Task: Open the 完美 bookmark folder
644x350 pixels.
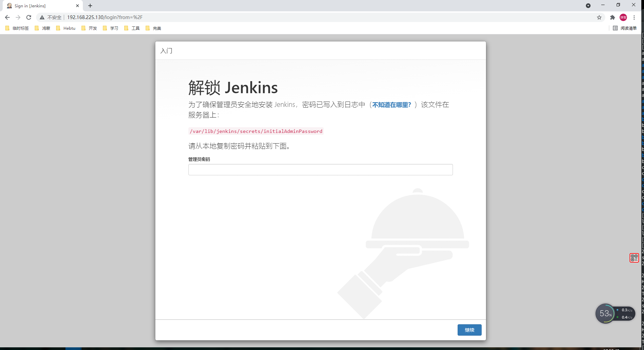Action: tap(153, 28)
